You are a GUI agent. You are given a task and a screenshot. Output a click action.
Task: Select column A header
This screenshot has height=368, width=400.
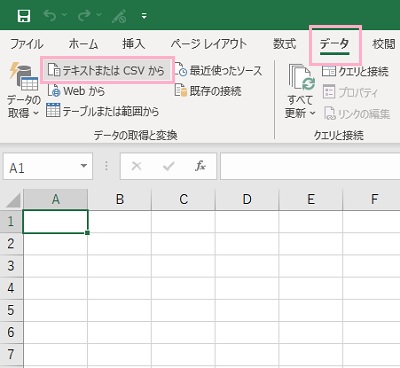tap(56, 200)
